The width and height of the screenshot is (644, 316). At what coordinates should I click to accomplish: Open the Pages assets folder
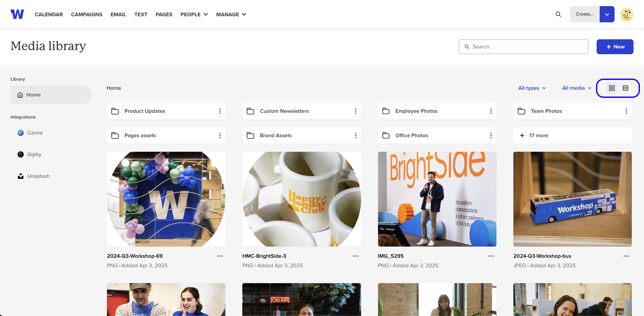[x=166, y=135]
